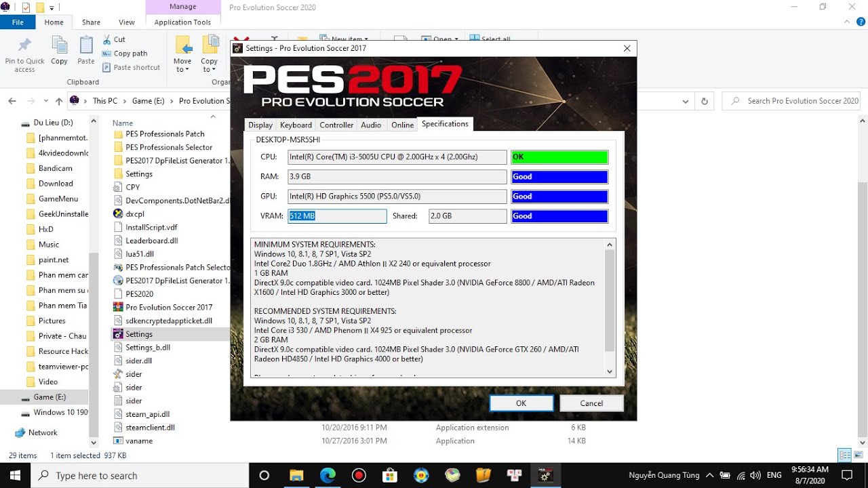
Task: Select the dxcpl file icon
Action: 119,213
